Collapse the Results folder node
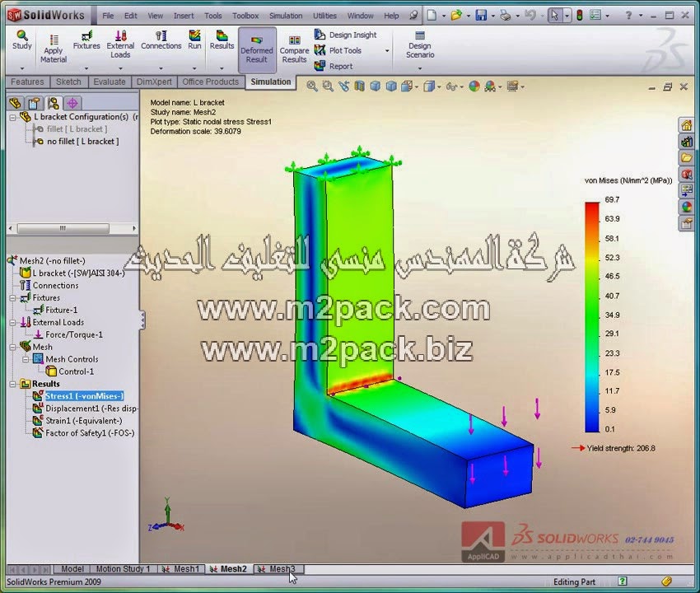Screen dimensions: 700x593 tap(13, 384)
